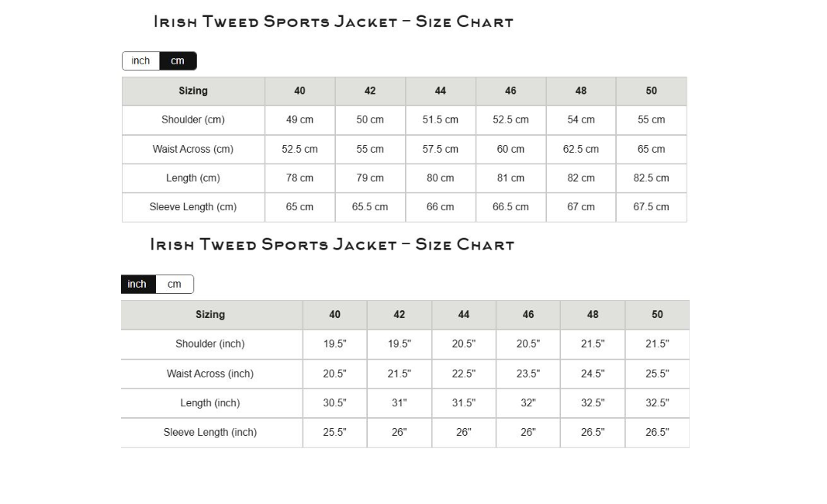Image resolution: width=827 pixels, height=504 pixels.
Task: Click the Waist Across (inch) row label
Action: [210, 374]
